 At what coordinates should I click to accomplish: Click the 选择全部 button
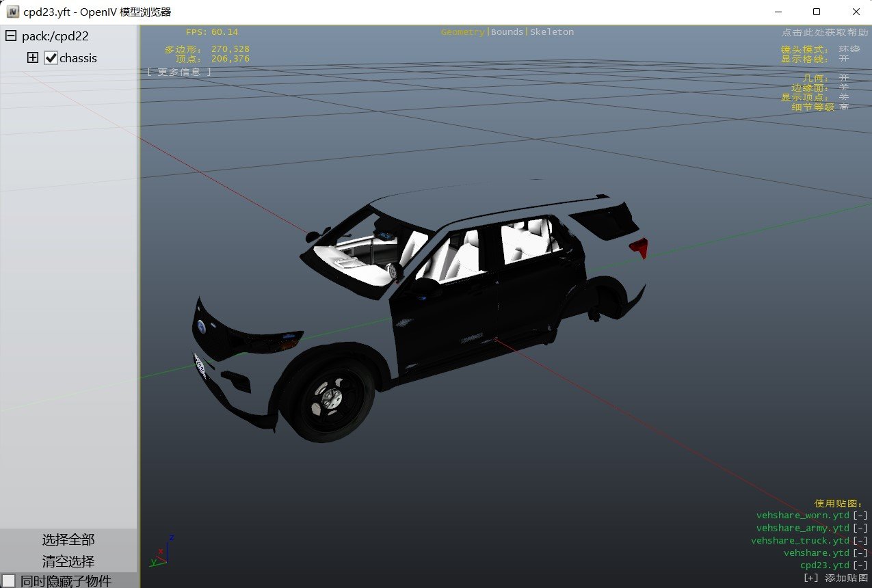[x=68, y=539]
